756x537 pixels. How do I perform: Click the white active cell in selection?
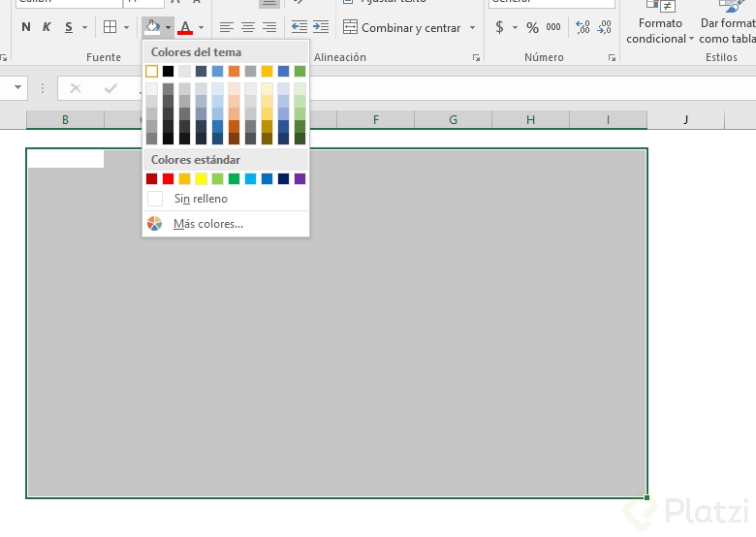tap(66, 159)
